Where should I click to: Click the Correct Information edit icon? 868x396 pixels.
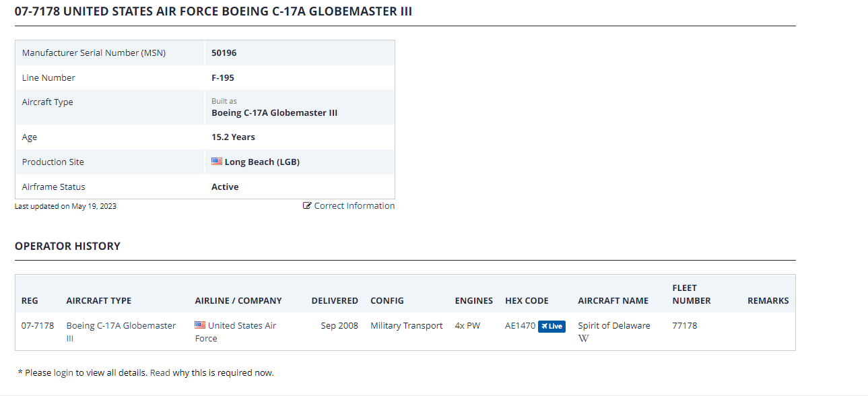coord(307,206)
